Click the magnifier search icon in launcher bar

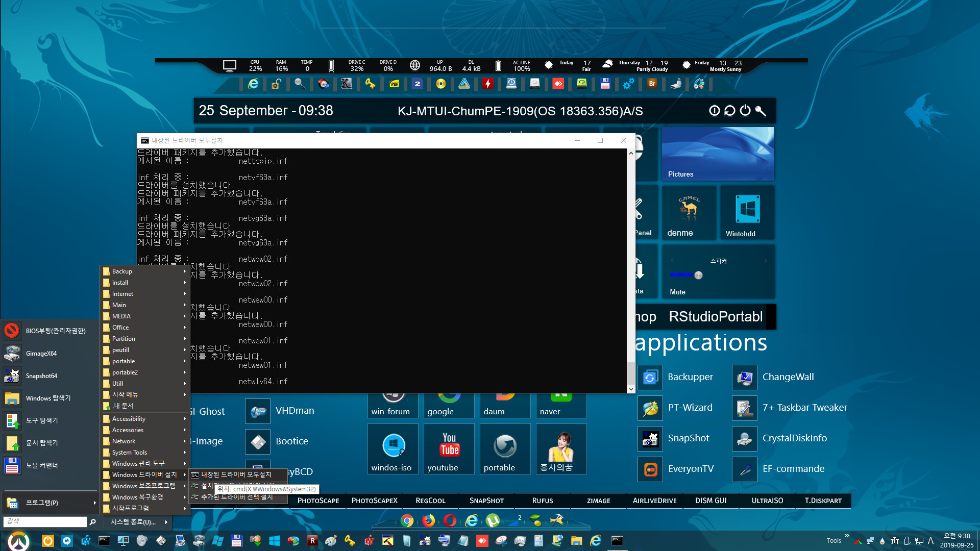pos(300,84)
